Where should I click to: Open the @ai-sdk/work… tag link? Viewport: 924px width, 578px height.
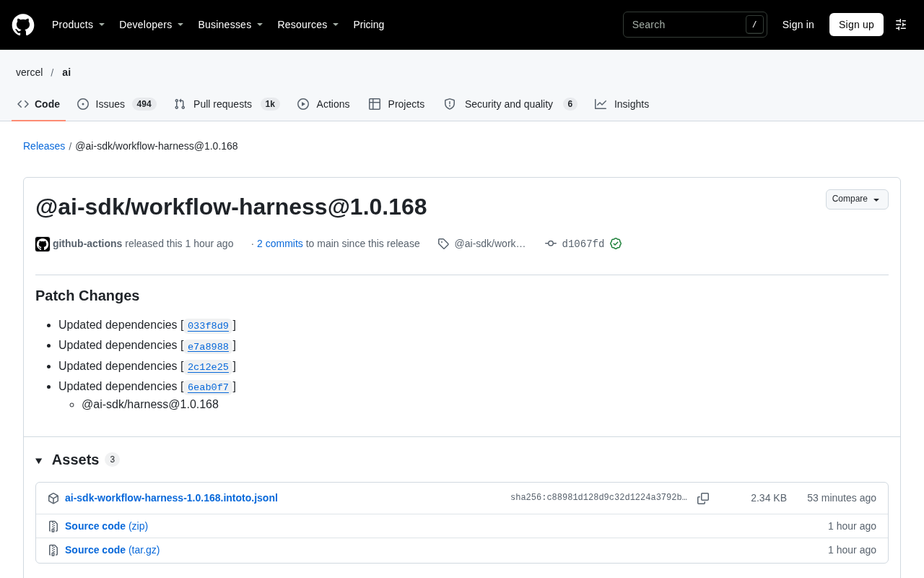pyautogui.click(x=490, y=243)
